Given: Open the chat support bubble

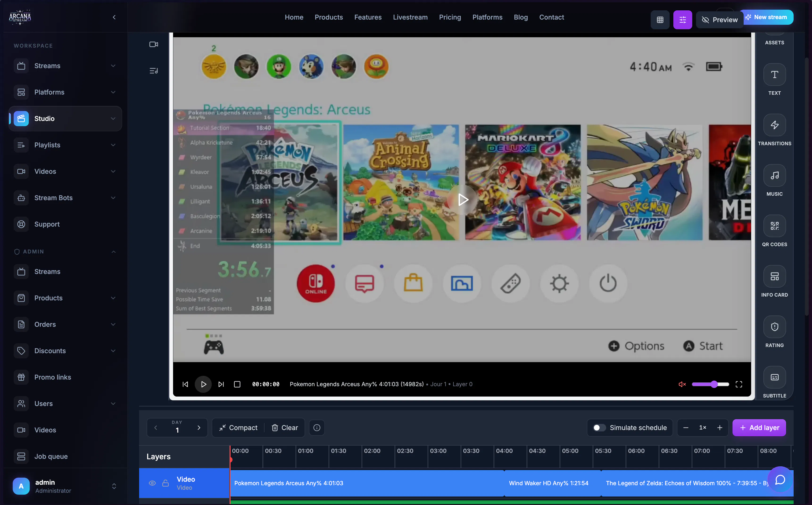Looking at the screenshot, I should [x=780, y=480].
